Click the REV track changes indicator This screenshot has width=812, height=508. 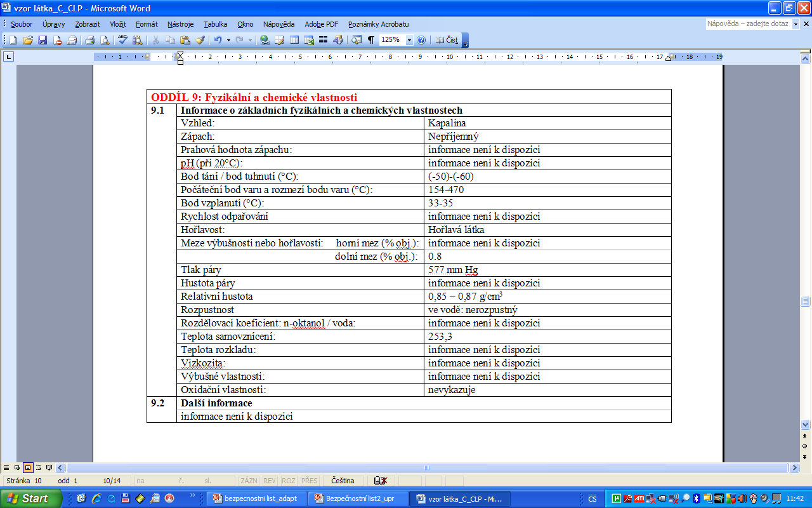click(270, 481)
